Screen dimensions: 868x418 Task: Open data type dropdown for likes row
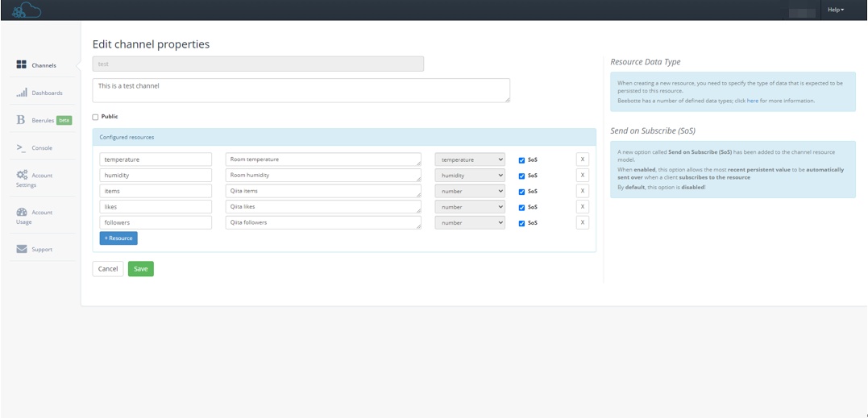(469, 207)
